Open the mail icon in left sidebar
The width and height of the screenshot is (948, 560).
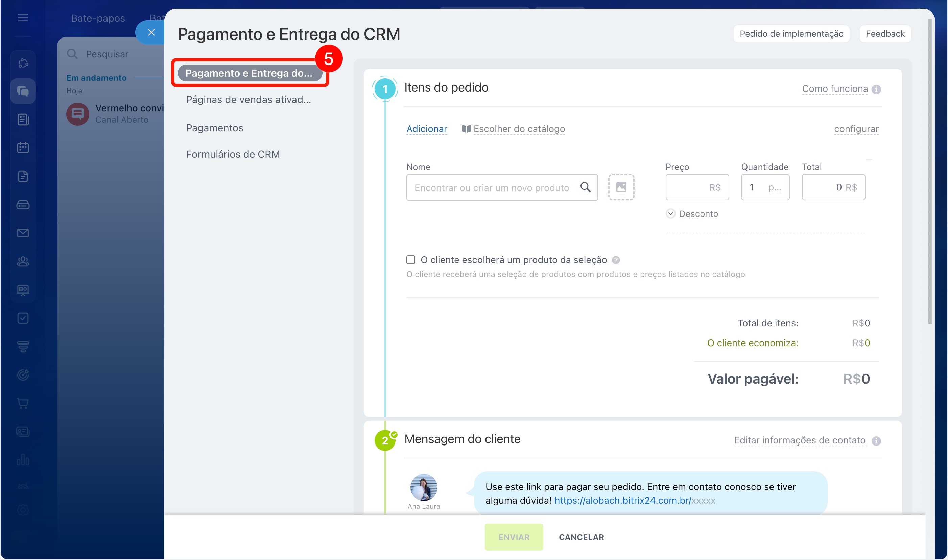pyautogui.click(x=23, y=233)
